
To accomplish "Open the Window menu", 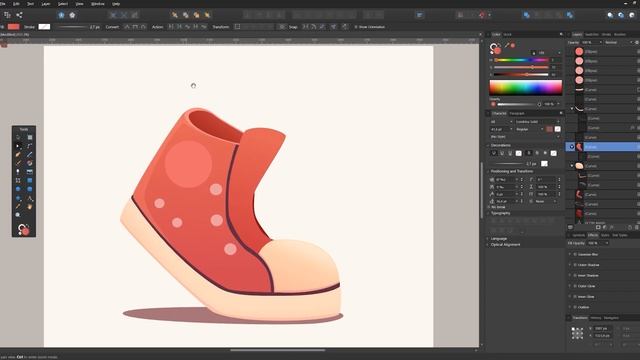I will [x=97, y=4].
